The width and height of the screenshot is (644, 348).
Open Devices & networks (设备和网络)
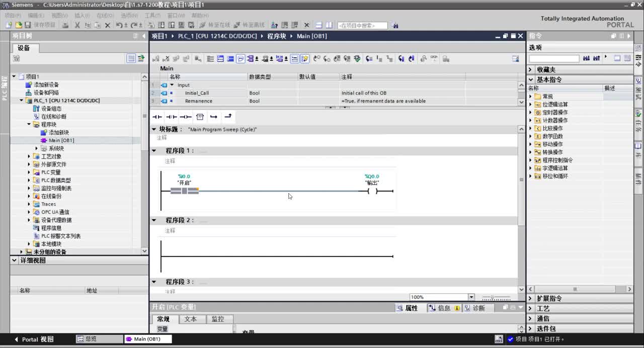pos(46,93)
